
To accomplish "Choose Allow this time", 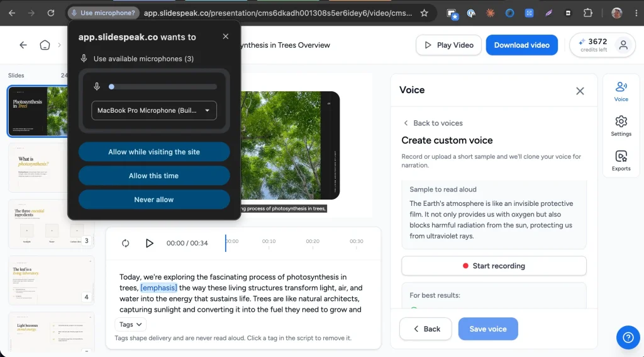I will click(154, 176).
